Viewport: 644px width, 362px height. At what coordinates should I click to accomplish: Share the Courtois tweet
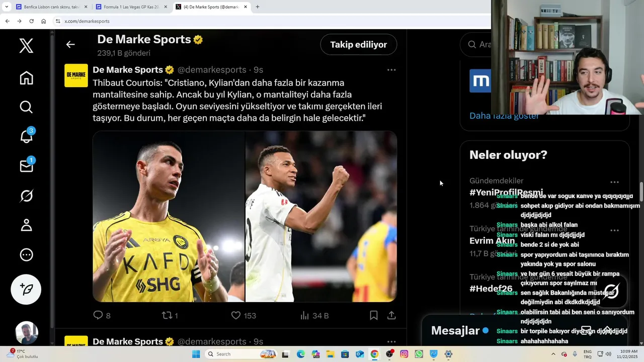coord(391,315)
